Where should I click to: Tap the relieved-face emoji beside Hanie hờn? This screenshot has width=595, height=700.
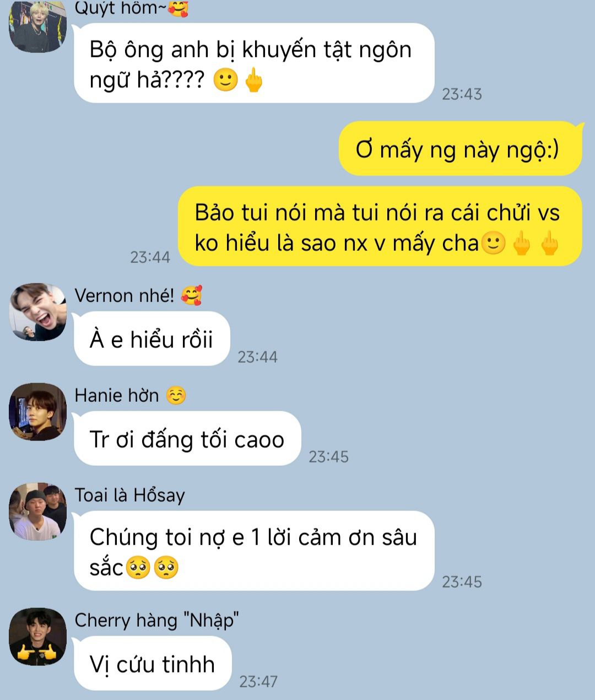176,396
